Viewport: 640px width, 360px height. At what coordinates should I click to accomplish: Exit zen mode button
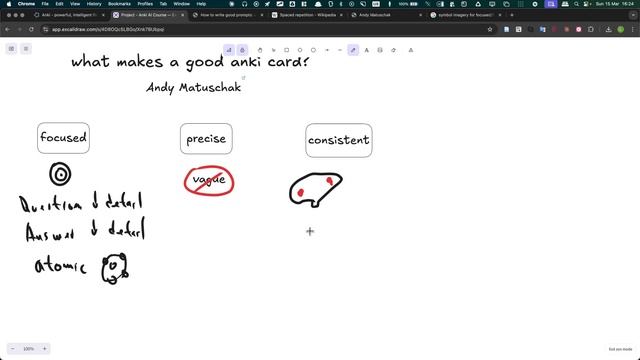tap(620, 349)
